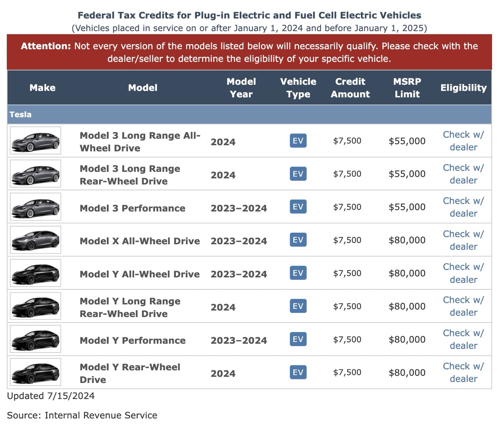Screen dimensions: 504x425
Task: Click the Credit Amount column header
Action: click(350, 88)
